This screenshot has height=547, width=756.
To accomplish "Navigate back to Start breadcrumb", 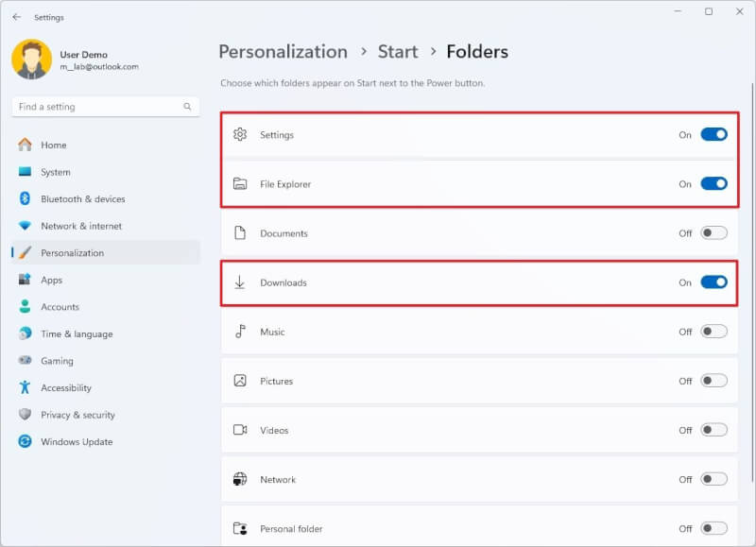I will click(398, 52).
